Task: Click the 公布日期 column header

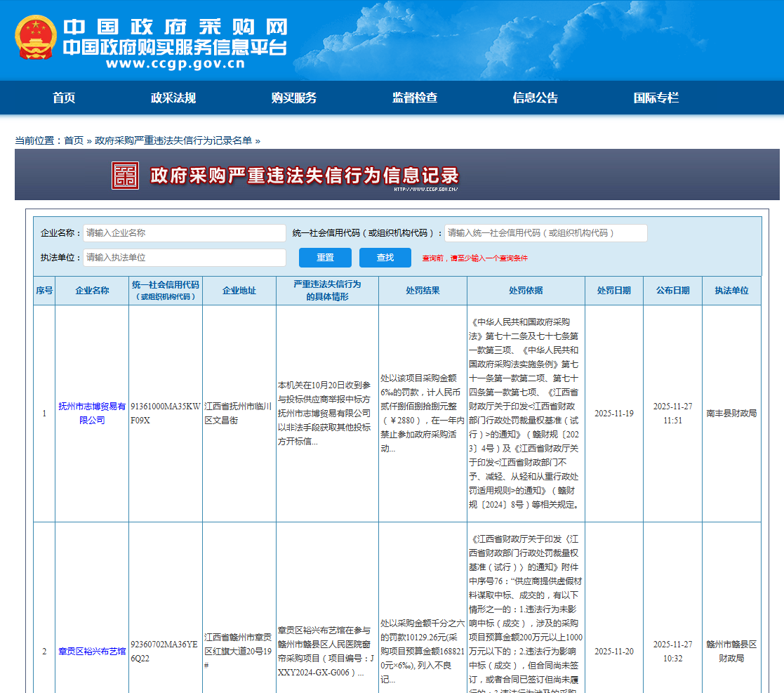Action: pyautogui.click(x=672, y=291)
